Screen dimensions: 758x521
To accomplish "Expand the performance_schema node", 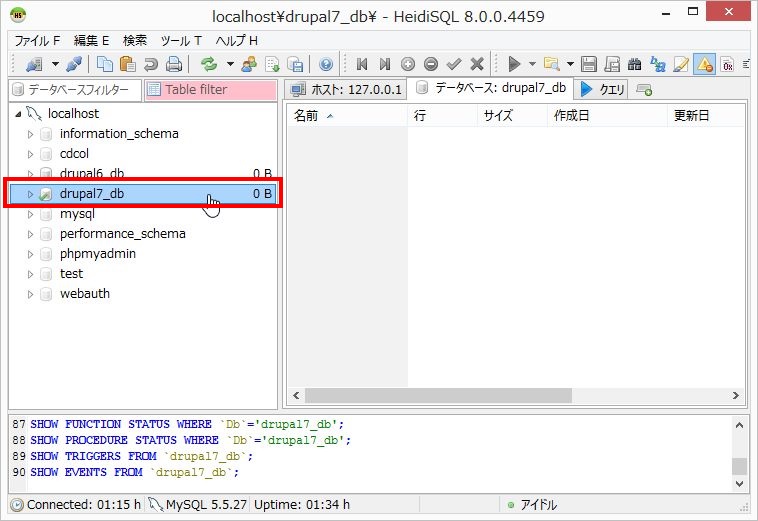I will 30,234.
